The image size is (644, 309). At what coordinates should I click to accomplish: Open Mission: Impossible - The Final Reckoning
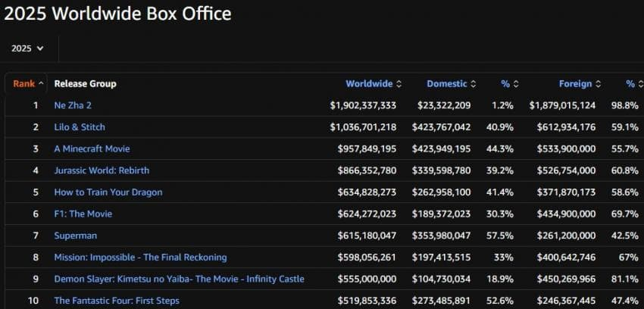140,257
